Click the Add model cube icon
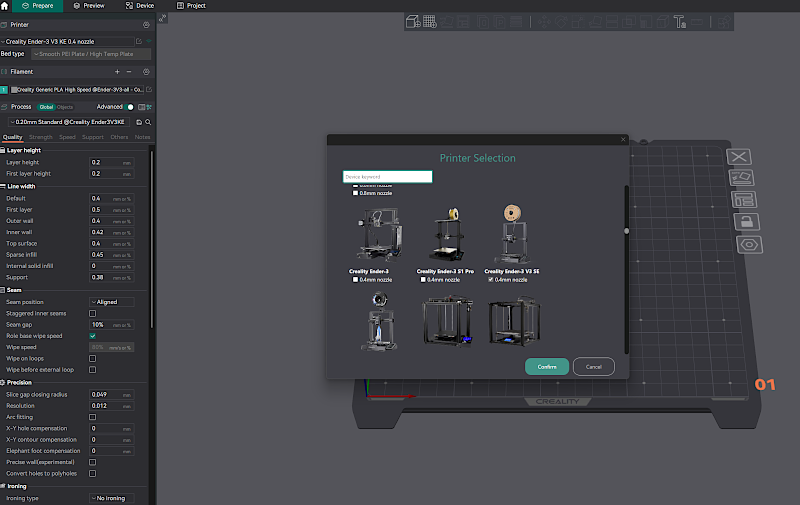800x505 pixels. 413,22
